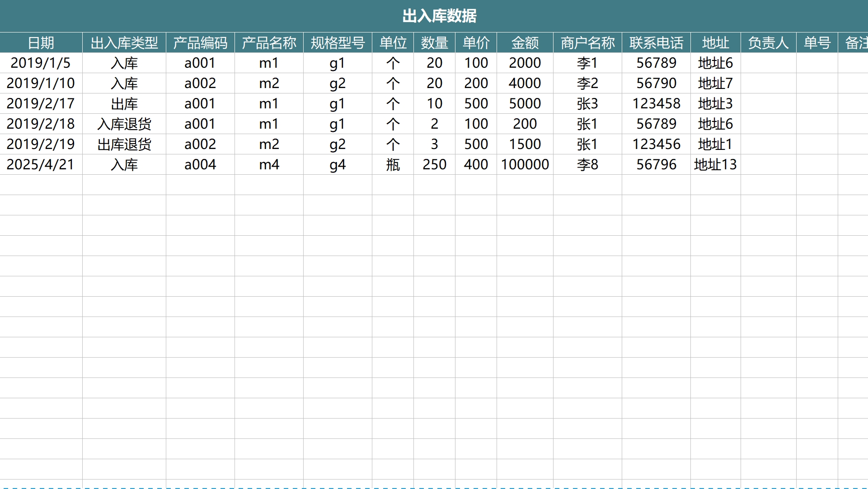868x489 pixels.
Task: Click merchant name 李8
Action: pos(587,164)
